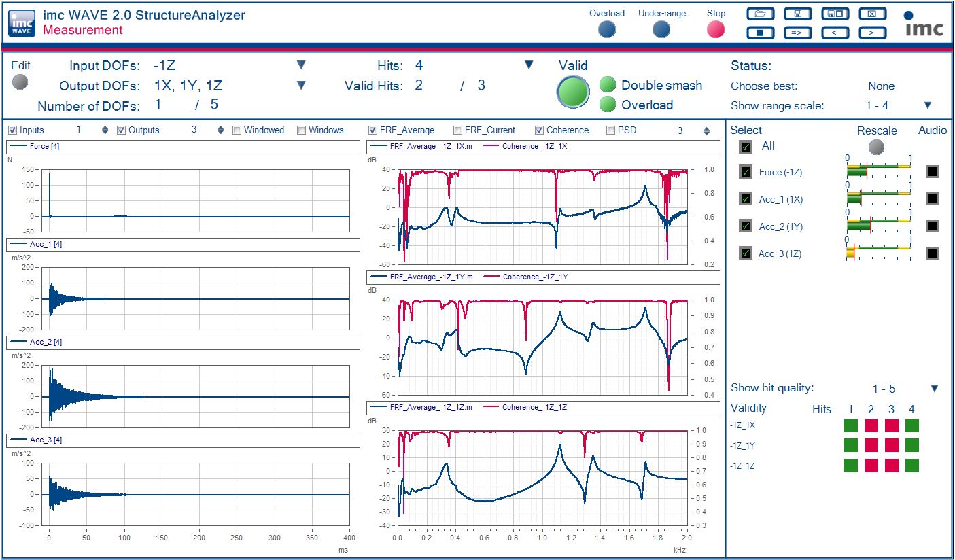Open the Input DOFs dropdown arrow
Viewport: 955px width, 560px height.
coord(301,65)
